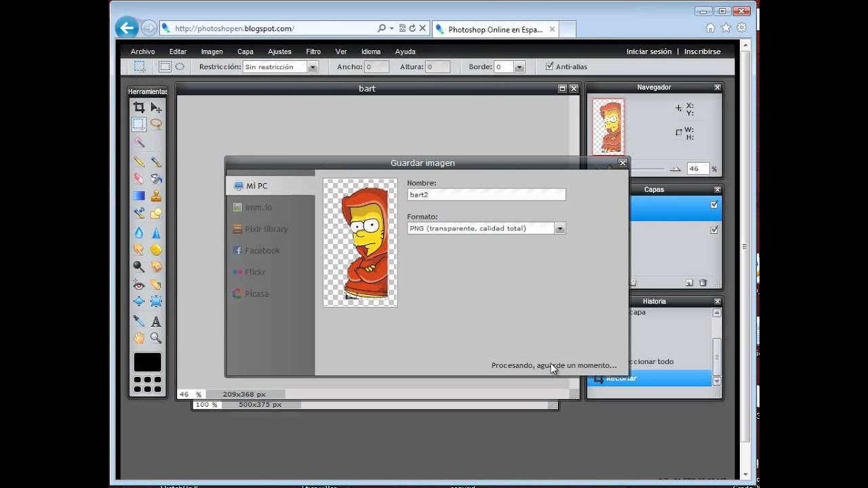Click Iniciar sesión link

tap(649, 52)
